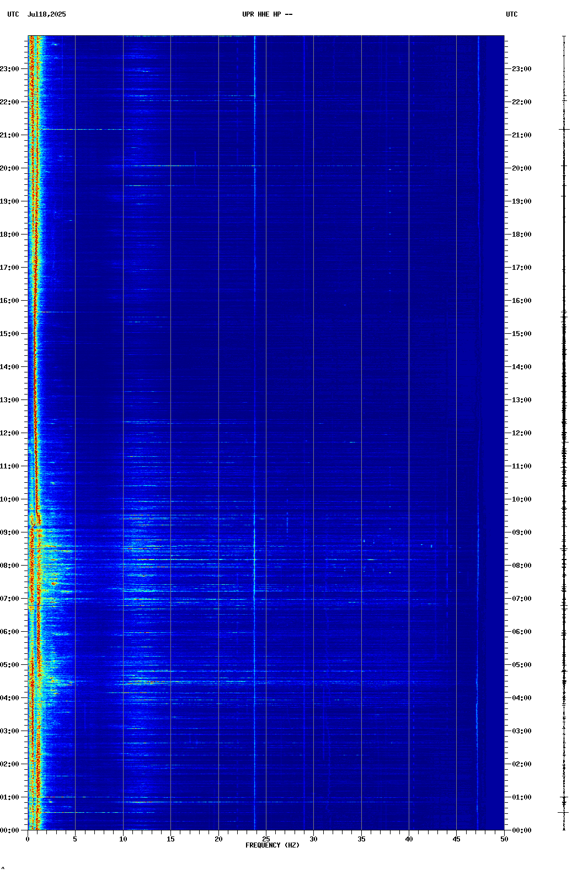Click the left-axis 13:00 time label
The height and width of the screenshot is (874, 588).
pos(9,400)
